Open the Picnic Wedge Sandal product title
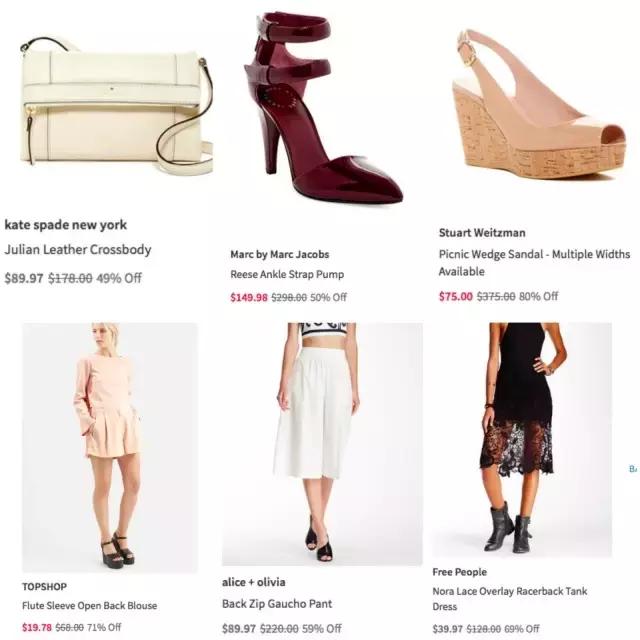The height and width of the screenshot is (640, 640). click(x=534, y=262)
